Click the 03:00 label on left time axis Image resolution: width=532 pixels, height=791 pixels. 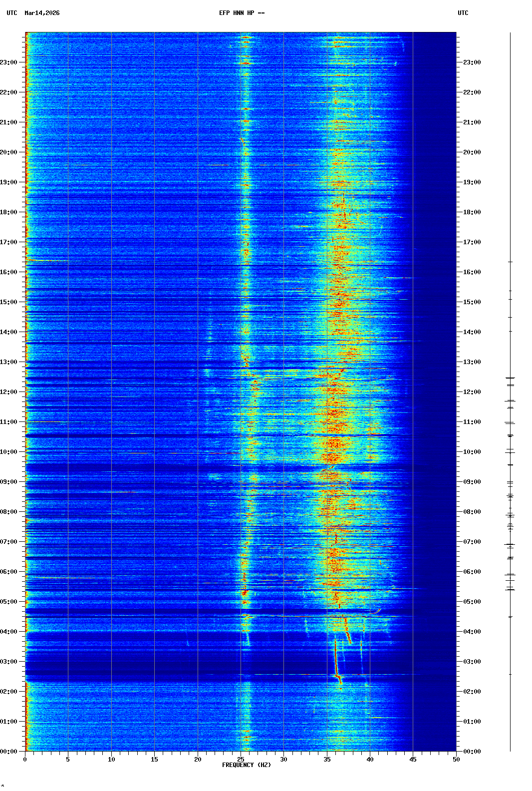[x=9, y=662]
